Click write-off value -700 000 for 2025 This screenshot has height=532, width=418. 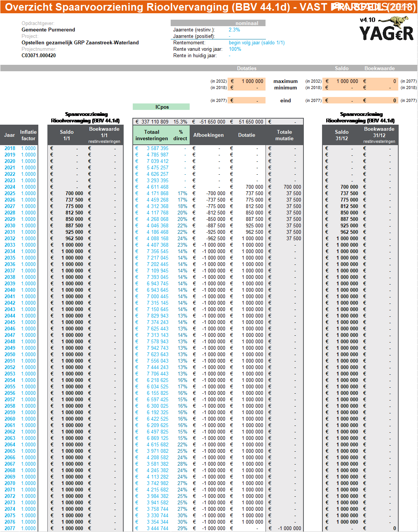[x=216, y=193]
